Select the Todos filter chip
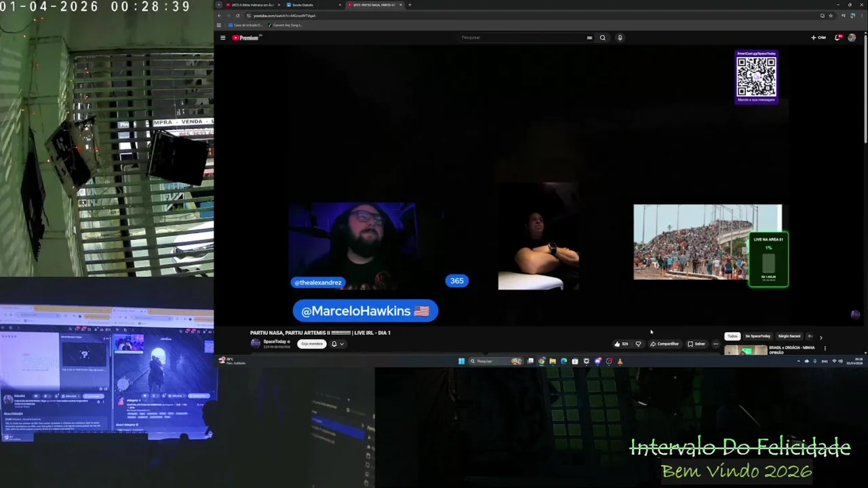The image size is (868, 488). 732,336
